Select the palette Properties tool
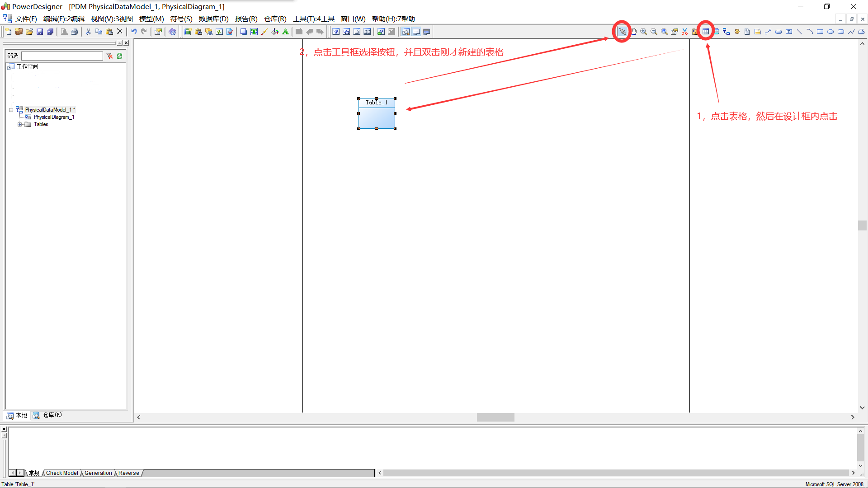Image resolution: width=868 pixels, height=488 pixels. click(x=675, y=32)
